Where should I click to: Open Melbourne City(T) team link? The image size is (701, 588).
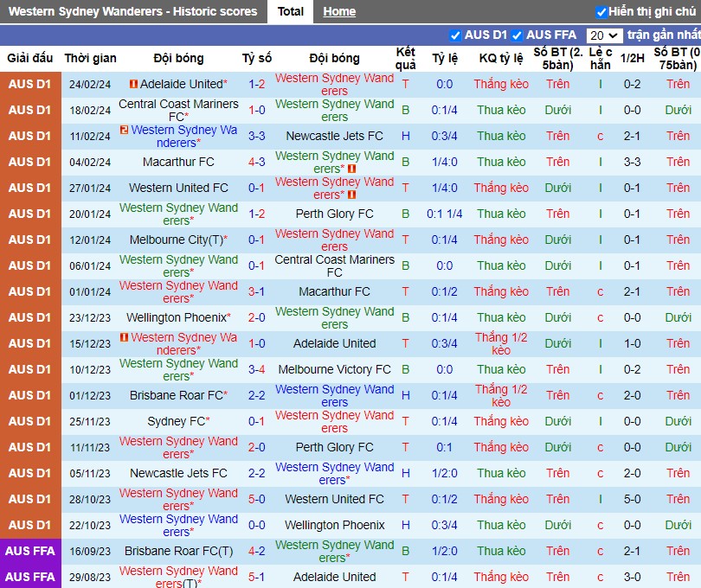[x=177, y=240]
